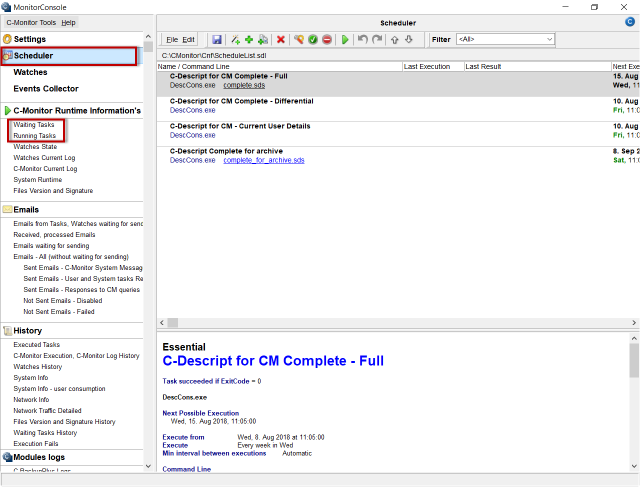Click the red X delete task icon
Image resolution: width=640 pixels, height=487 pixels.
pyautogui.click(x=280, y=40)
